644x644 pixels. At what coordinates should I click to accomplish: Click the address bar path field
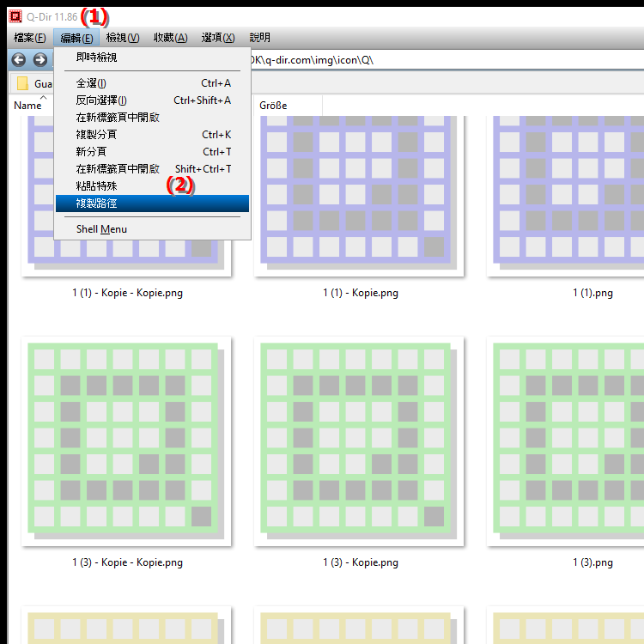coord(447,60)
